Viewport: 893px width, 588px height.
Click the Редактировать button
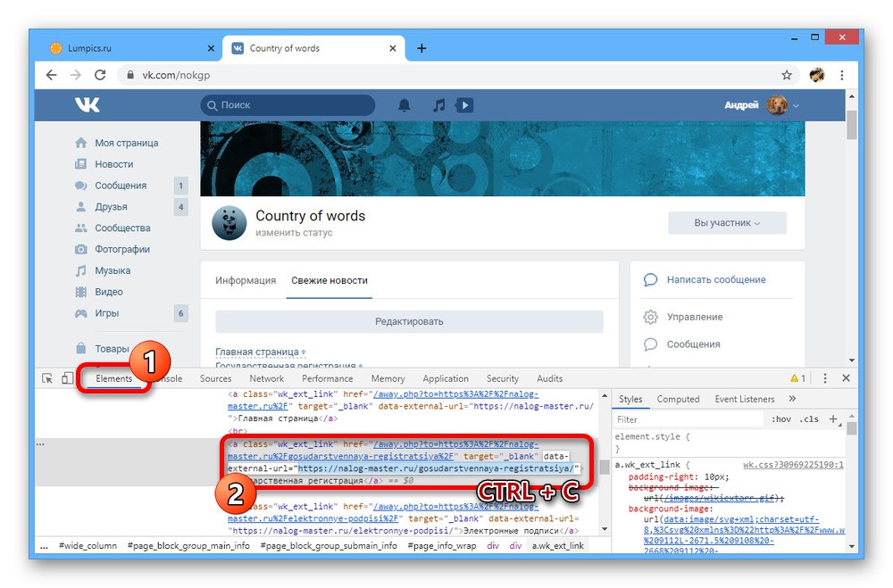point(409,321)
